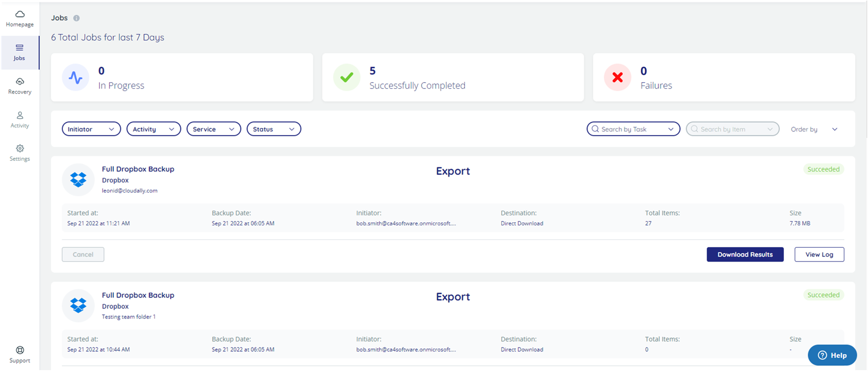Click the Succeeded badge of the 11:21 AM job
The image size is (868, 371).
click(x=823, y=169)
